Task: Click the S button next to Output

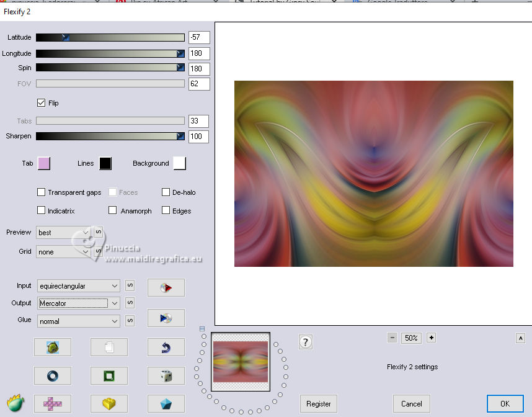Action: pyautogui.click(x=130, y=303)
